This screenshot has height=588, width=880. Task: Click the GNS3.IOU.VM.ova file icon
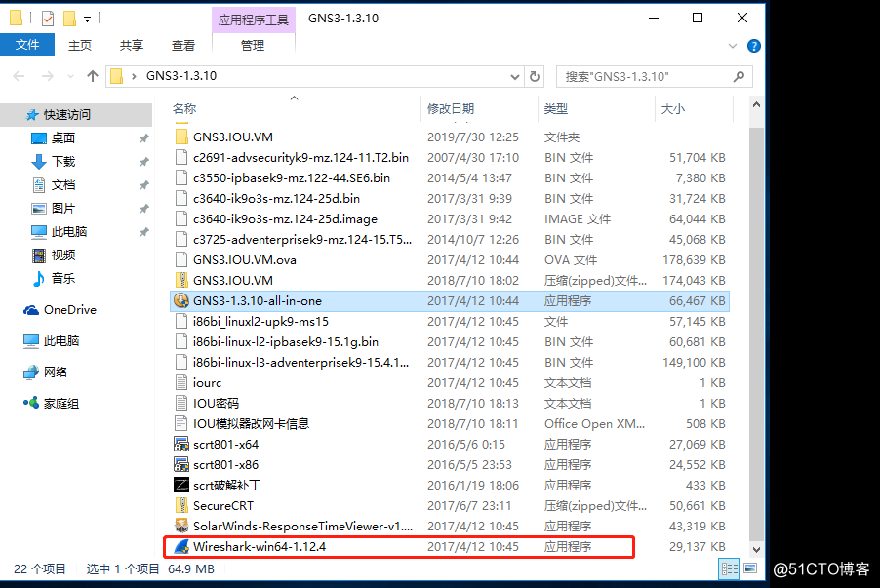pyautogui.click(x=181, y=259)
